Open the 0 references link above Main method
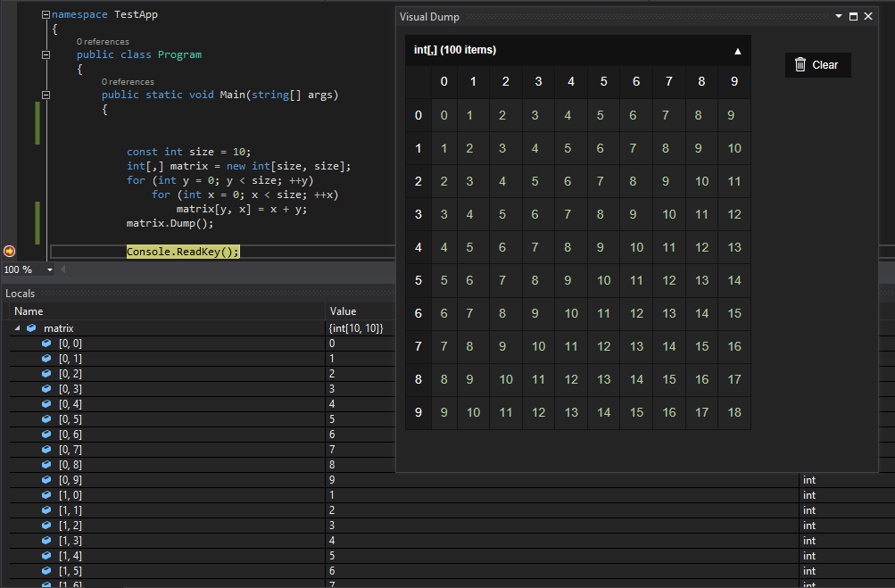895x588 pixels. [x=128, y=81]
